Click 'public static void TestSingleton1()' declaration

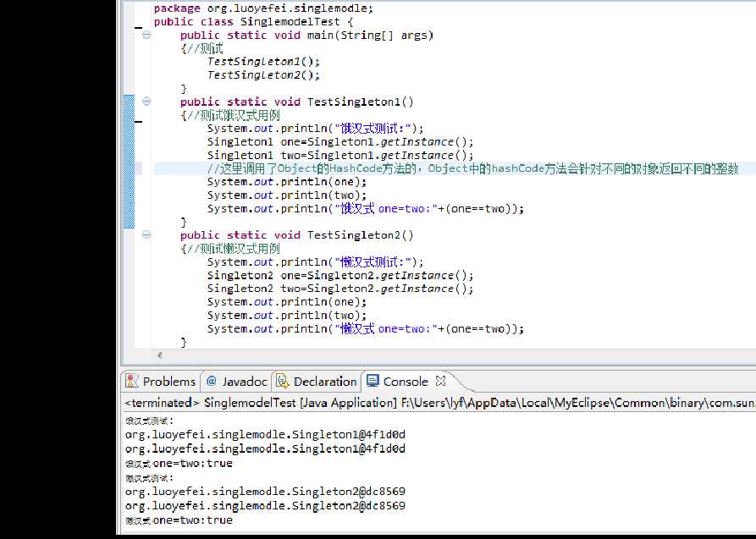[x=297, y=102]
